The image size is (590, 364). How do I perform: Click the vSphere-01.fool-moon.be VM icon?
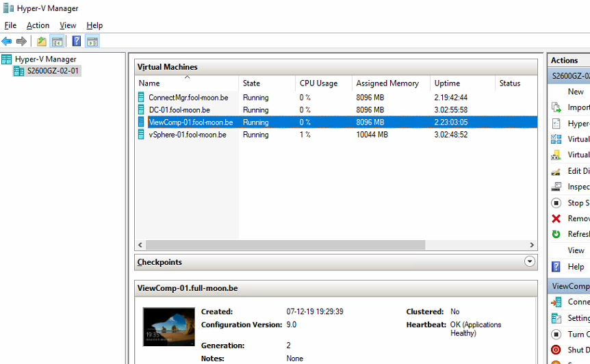[141, 135]
